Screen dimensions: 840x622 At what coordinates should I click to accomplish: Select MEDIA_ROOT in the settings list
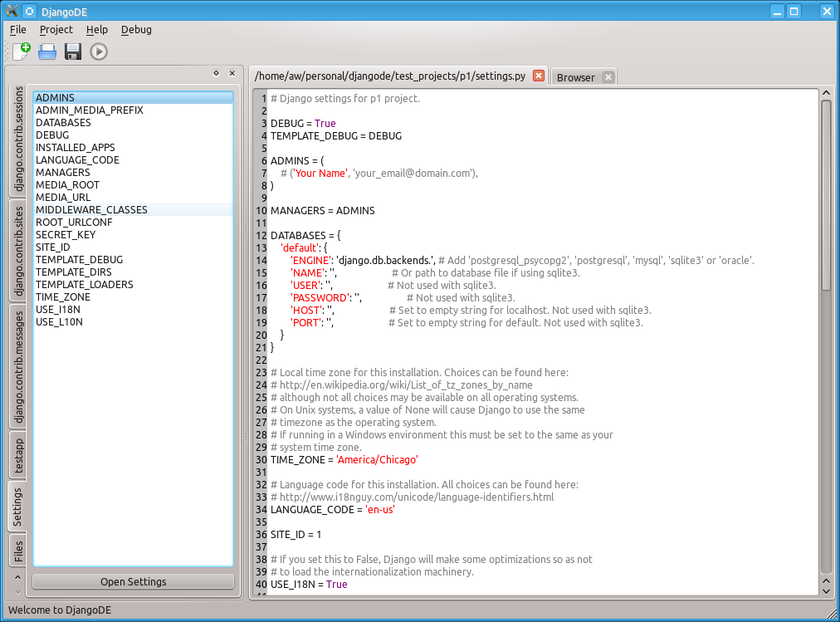(x=133, y=185)
